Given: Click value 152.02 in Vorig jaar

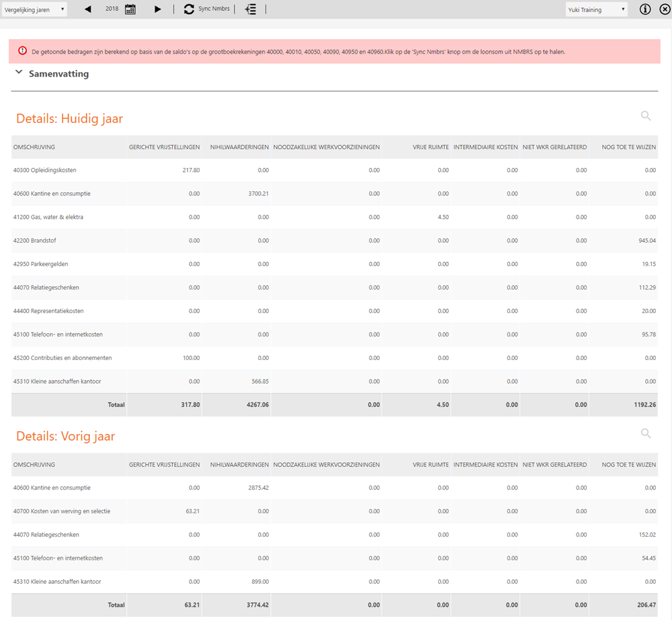Looking at the screenshot, I should click(x=647, y=535).
